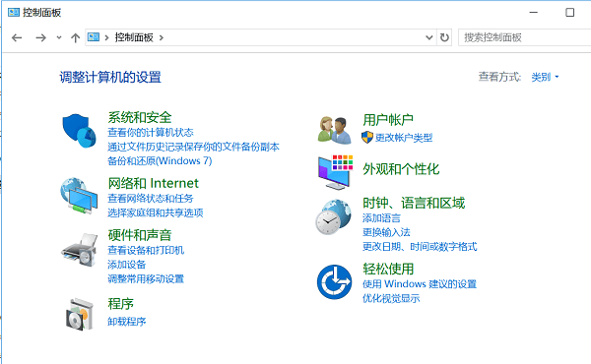Click 查看设备和打印机 link

point(146,250)
